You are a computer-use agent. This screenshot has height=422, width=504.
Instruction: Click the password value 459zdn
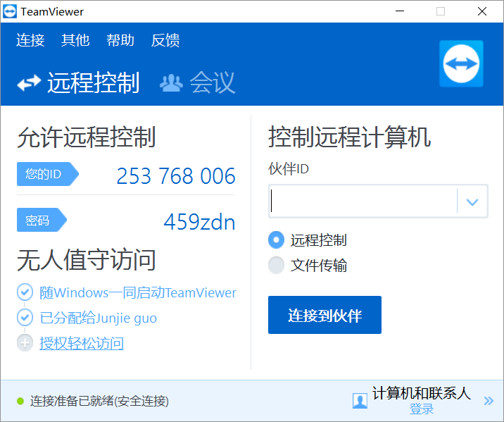199,222
